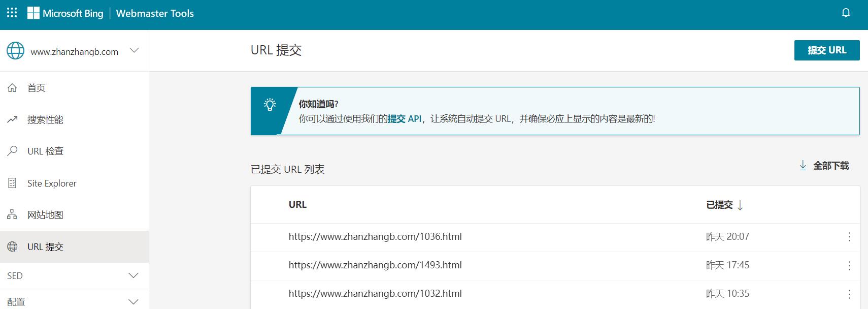Viewport: 868px width, 309px height.
Task: Follow the 提交 API link
Action: pyautogui.click(x=405, y=119)
